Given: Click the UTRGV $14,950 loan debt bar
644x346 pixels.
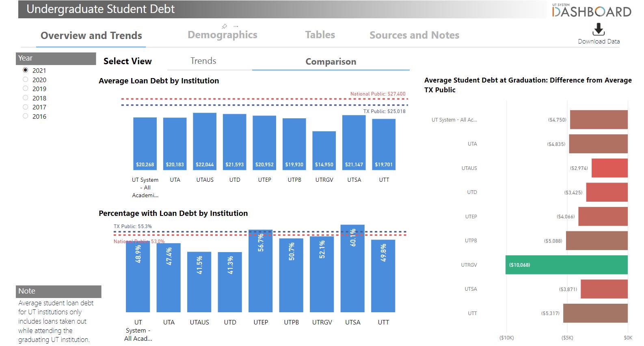Looking at the screenshot, I should click(324, 150).
